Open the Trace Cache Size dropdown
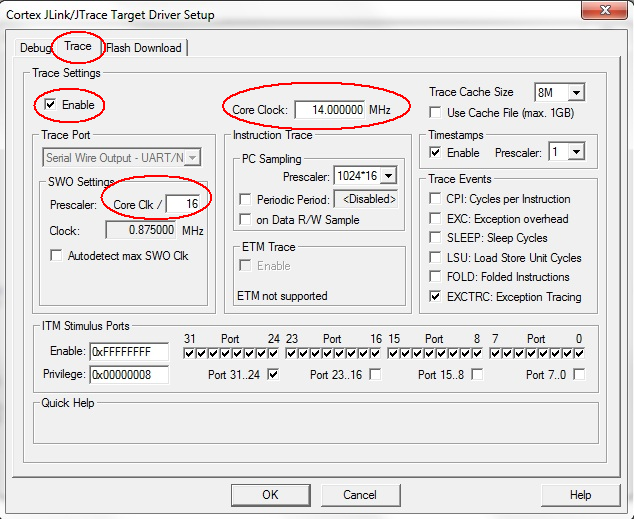634x519 pixels. click(575, 92)
